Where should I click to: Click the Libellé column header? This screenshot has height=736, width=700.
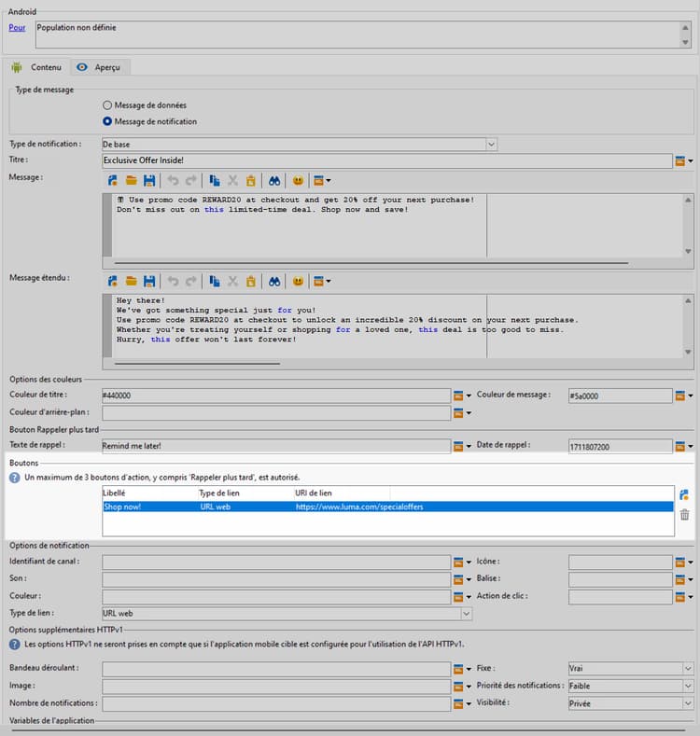(x=149, y=493)
